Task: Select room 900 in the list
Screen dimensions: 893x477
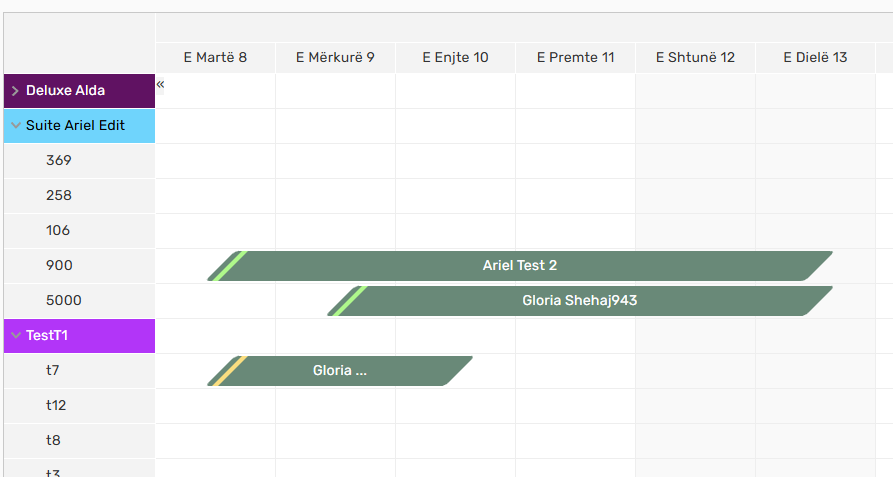Action: 59,266
